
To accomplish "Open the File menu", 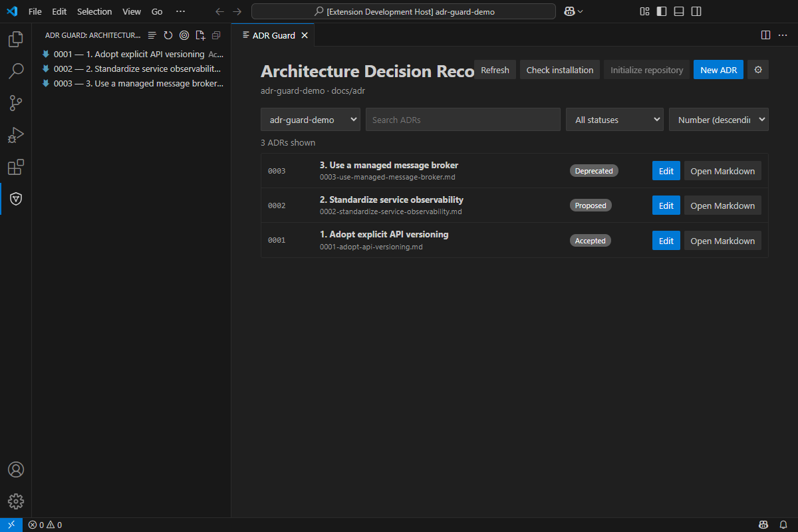I will [35, 11].
